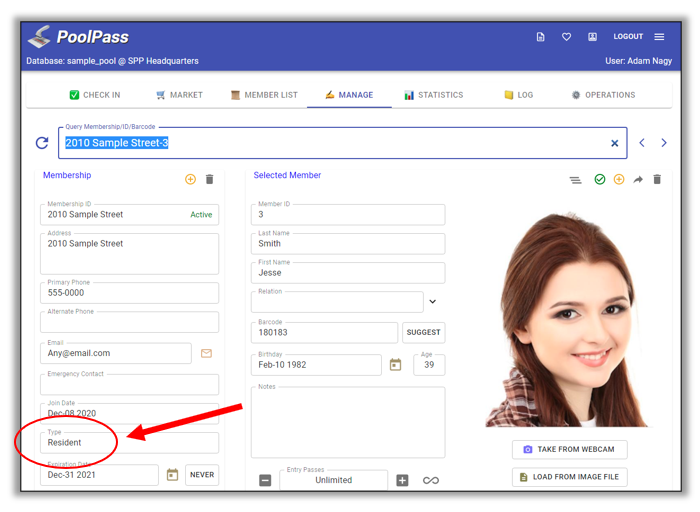
Task: Add new member plus icon
Action: [x=619, y=179]
